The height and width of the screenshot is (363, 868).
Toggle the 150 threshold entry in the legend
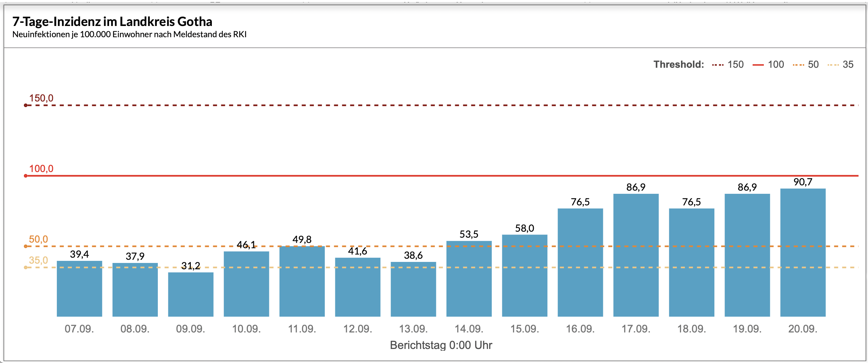coord(728,65)
